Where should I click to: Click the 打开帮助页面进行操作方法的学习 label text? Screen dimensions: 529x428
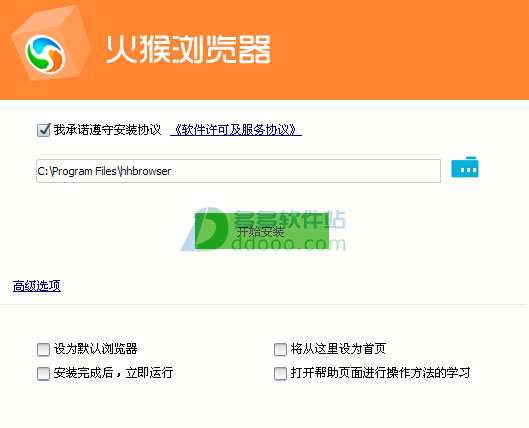380,373
